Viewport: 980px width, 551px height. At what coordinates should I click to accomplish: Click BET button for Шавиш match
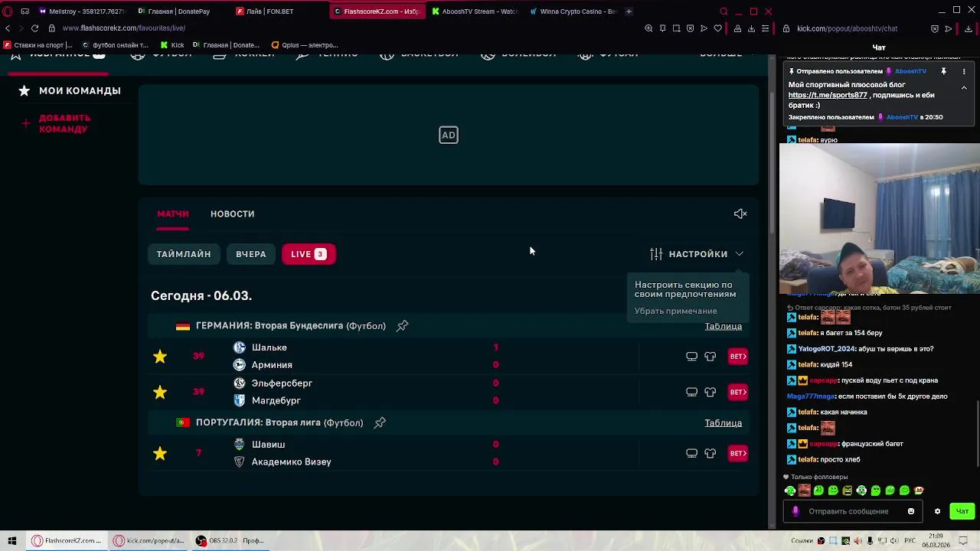click(x=738, y=453)
